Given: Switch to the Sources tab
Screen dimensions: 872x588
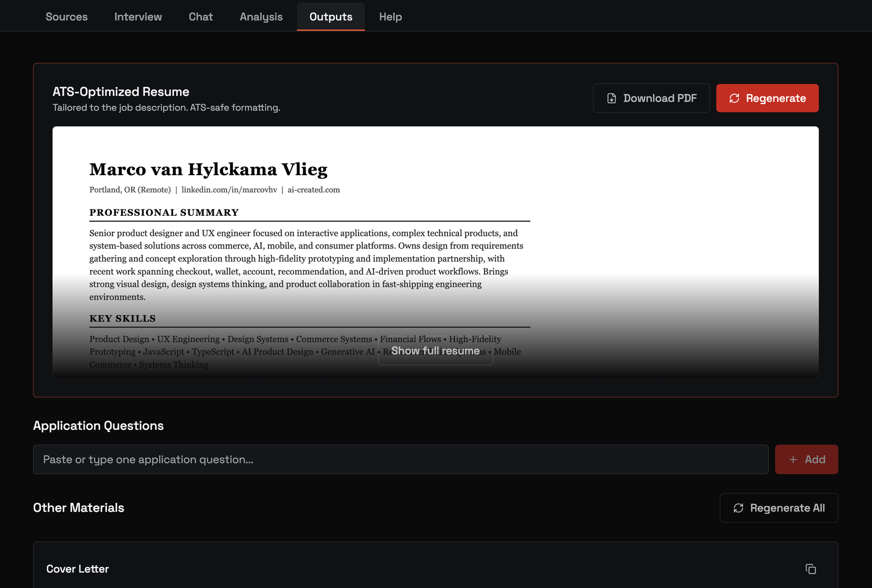Looking at the screenshot, I should (x=66, y=16).
